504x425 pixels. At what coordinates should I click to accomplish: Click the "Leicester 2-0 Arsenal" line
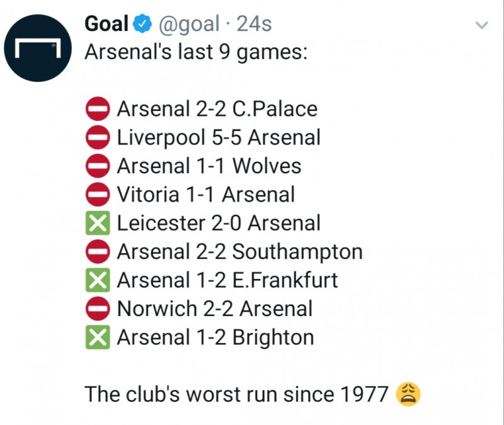(x=219, y=224)
